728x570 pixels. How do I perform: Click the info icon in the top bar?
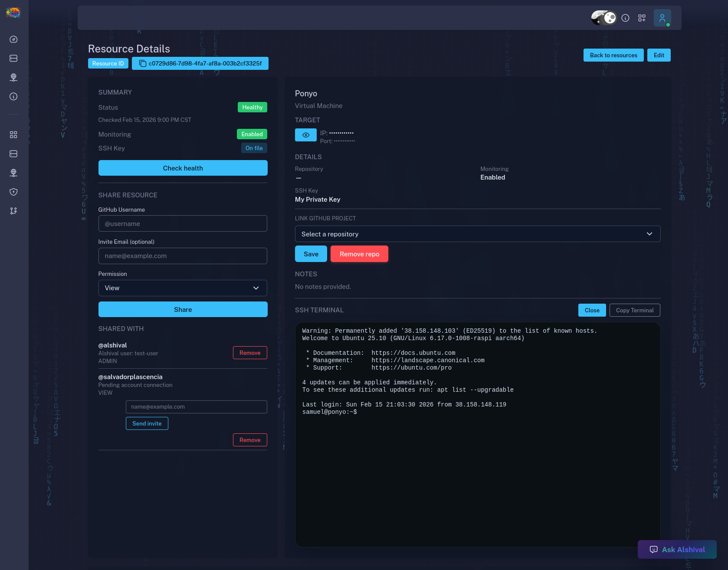point(625,18)
